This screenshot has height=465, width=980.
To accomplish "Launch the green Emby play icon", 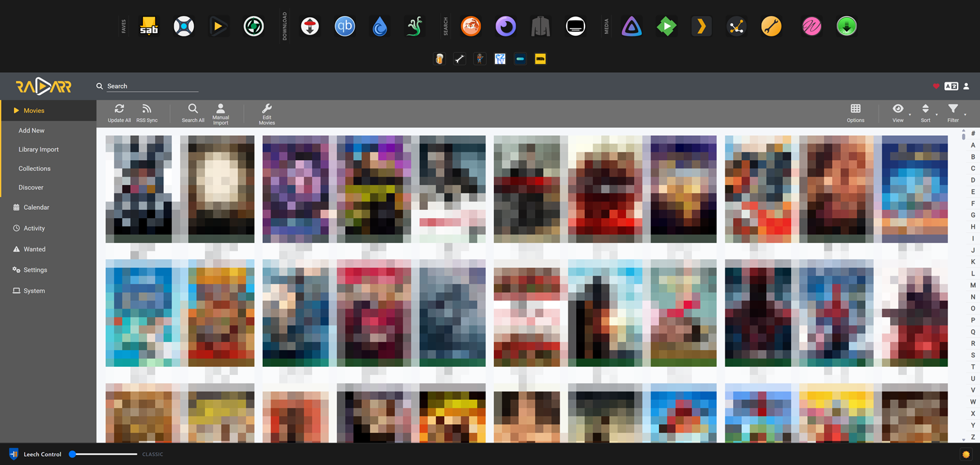I will click(x=667, y=26).
